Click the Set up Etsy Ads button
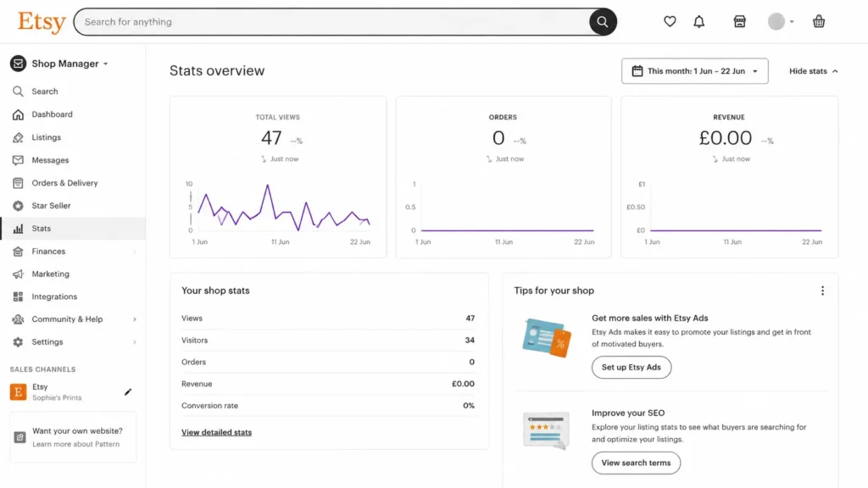The image size is (868, 488). 631,368
